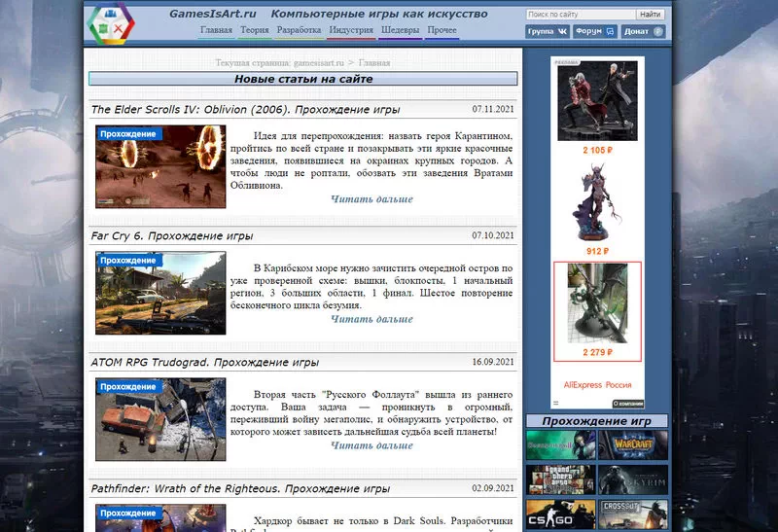Image resolution: width=778 pixels, height=532 pixels.
Task: Open the Главная menu item
Action: click(x=216, y=30)
